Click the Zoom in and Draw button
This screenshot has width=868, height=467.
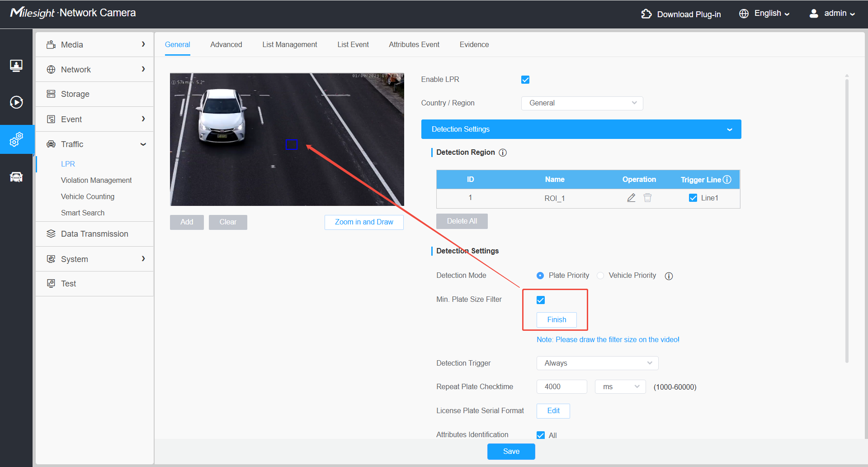click(364, 222)
